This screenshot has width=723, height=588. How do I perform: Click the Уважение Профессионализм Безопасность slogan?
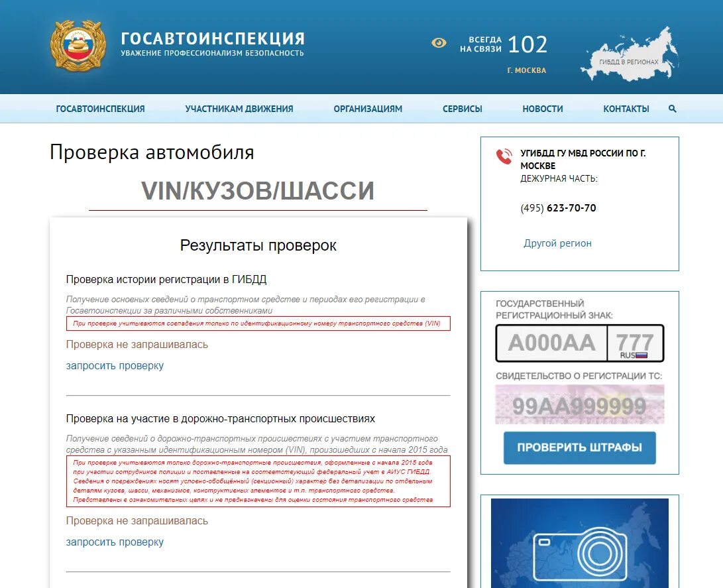(213, 53)
